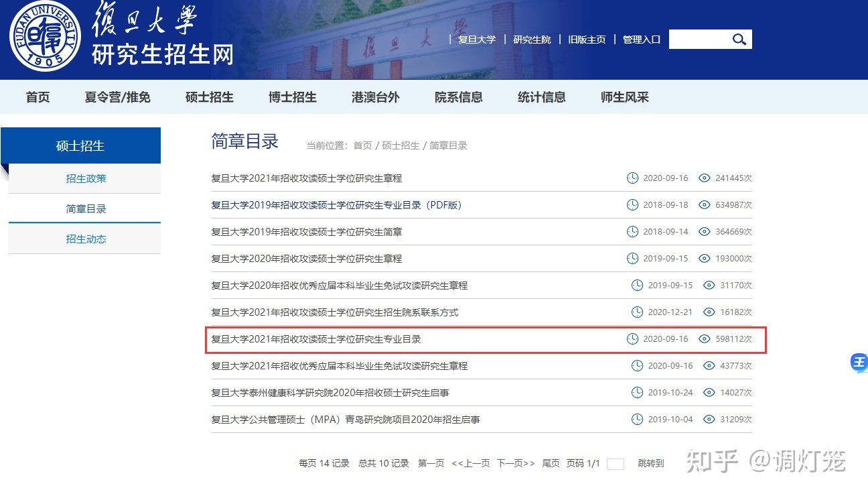
Task: Jump to 尾页 in pagination
Action: pos(551,463)
